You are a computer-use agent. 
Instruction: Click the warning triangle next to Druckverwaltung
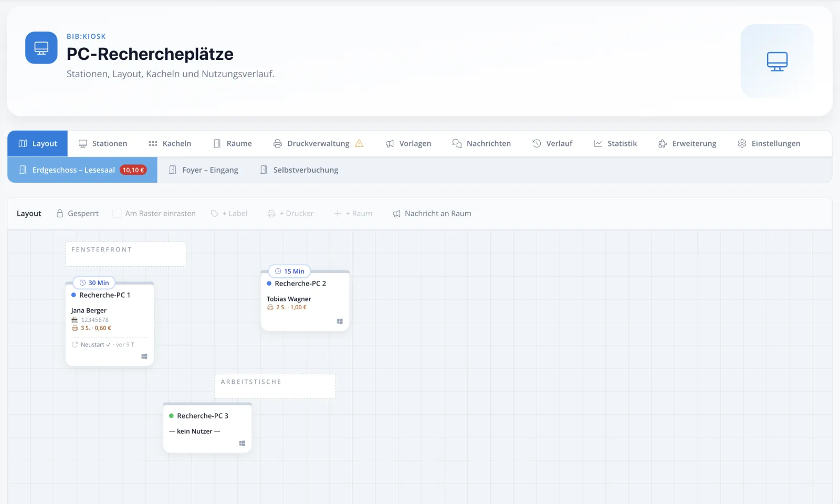click(359, 143)
